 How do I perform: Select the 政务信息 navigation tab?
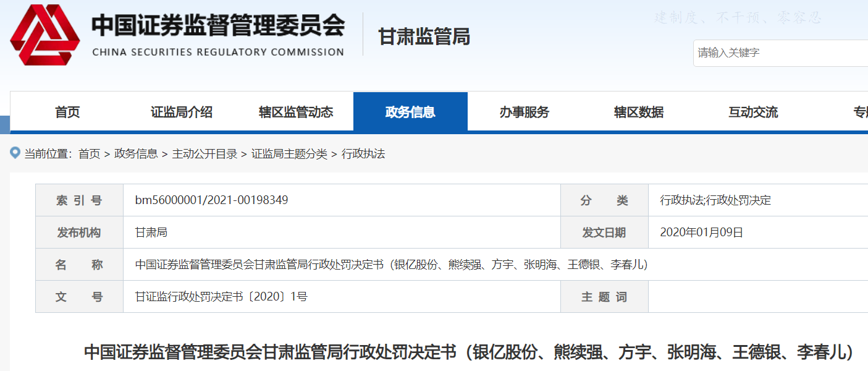(x=410, y=112)
